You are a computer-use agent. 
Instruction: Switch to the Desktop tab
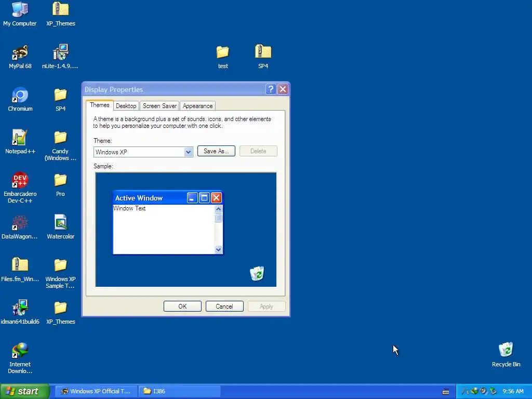coord(126,106)
